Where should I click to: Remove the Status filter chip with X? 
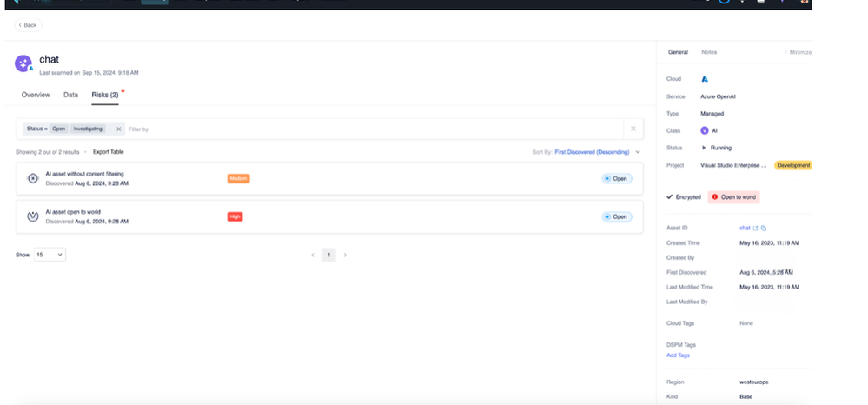click(118, 129)
